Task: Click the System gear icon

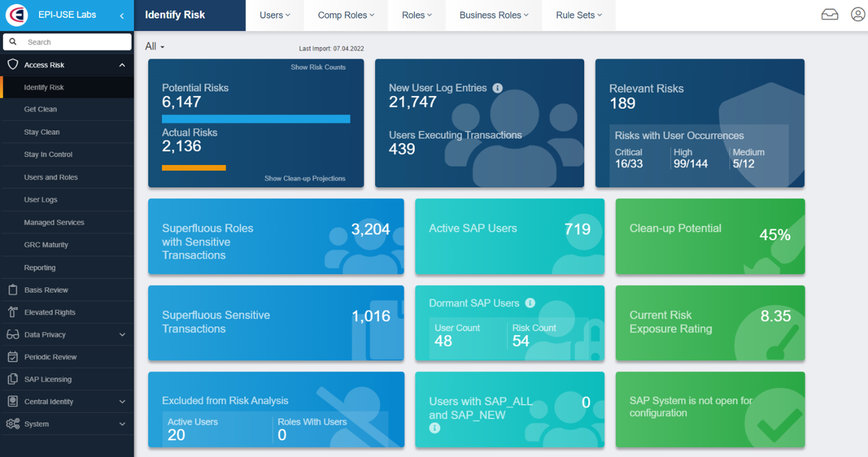Action: pos(13,424)
